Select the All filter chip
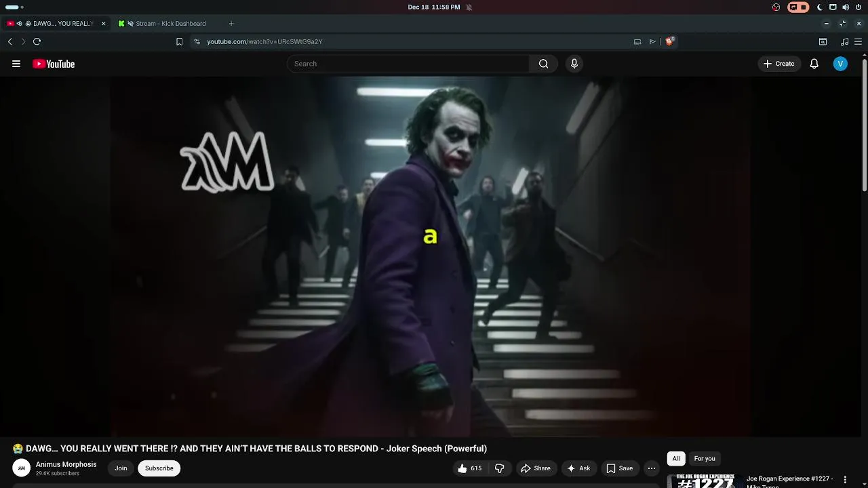This screenshot has width=868, height=488. (676, 459)
